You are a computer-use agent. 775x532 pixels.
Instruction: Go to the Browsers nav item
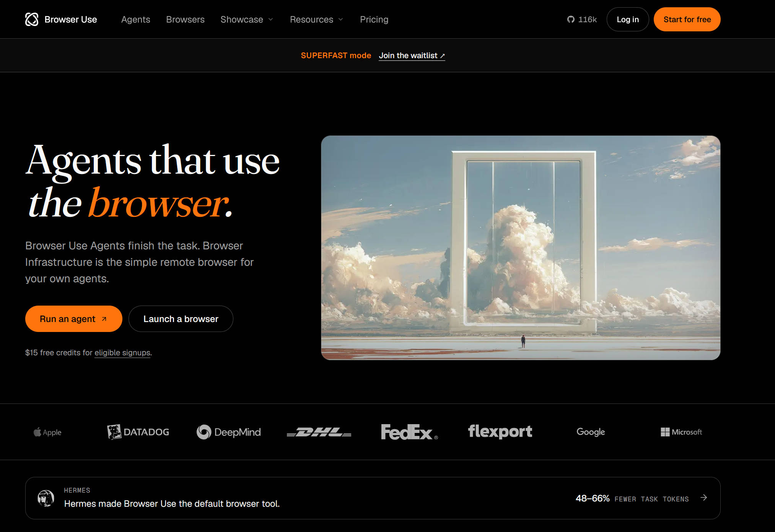click(x=185, y=20)
